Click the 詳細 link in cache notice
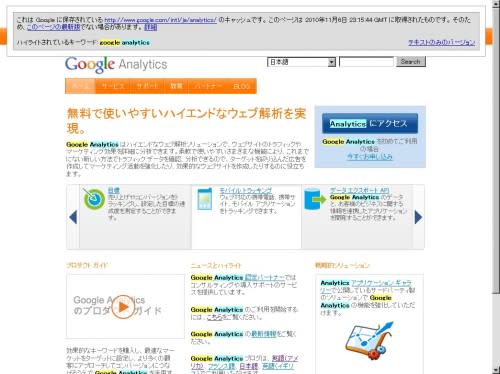This screenshot has height=374, width=500. pyautogui.click(x=151, y=27)
